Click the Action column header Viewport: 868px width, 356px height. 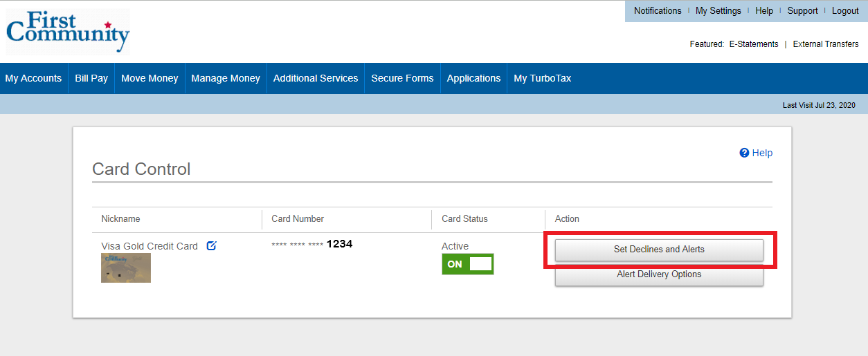567,218
